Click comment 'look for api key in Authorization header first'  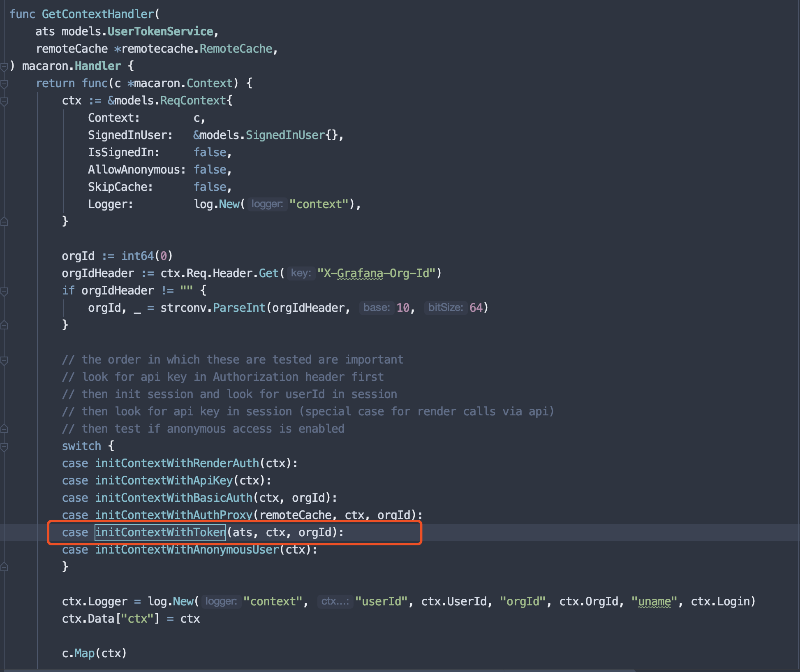point(223,377)
